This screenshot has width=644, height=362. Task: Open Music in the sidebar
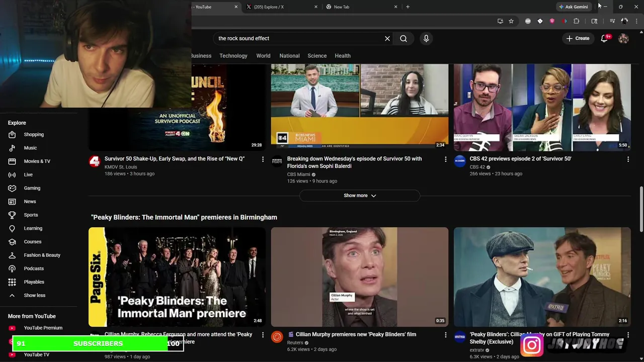click(x=39, y=148)
